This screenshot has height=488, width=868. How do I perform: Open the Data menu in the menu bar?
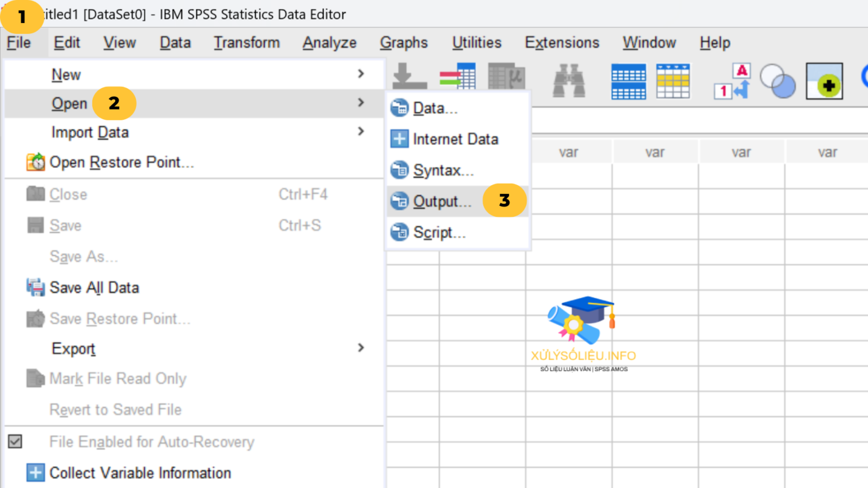175,43
